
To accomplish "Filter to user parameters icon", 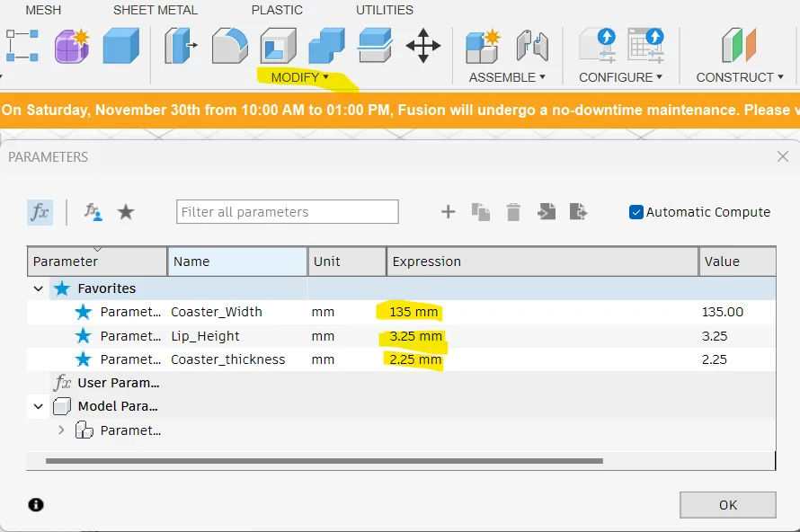I will pyautogui.click(x=93, y=212).
